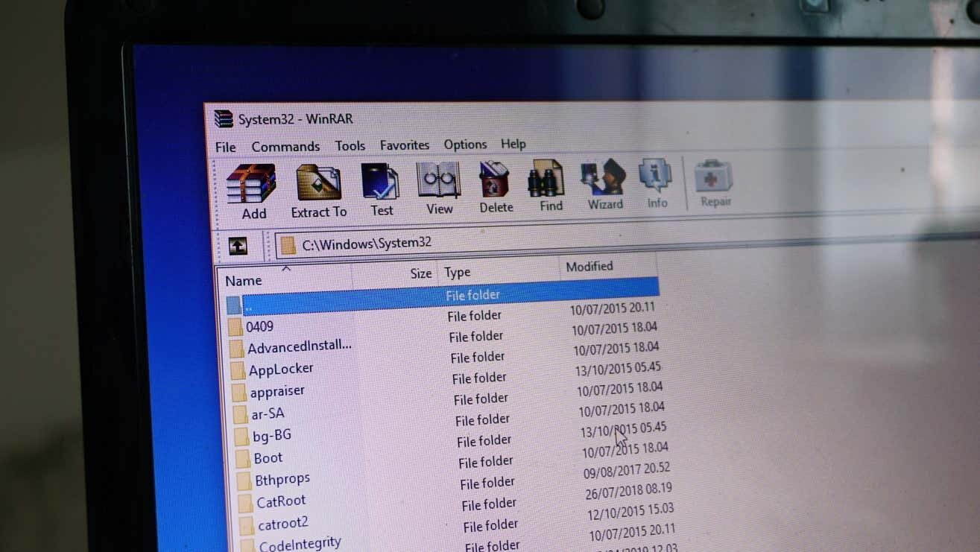Click the WinRAR title bar icon
The image size is (980, 552).
click(x=224, y=119)
